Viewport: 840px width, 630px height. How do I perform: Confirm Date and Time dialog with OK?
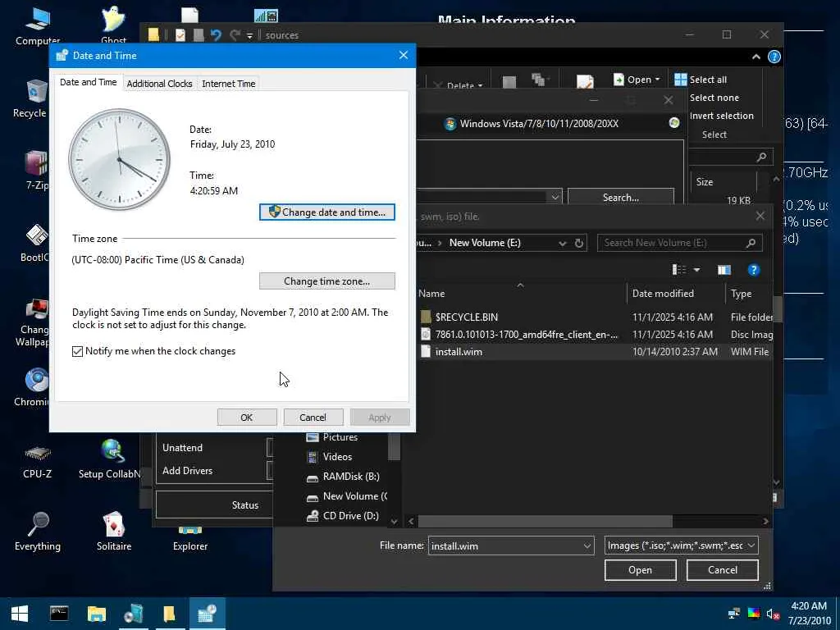tap(247, 418)
